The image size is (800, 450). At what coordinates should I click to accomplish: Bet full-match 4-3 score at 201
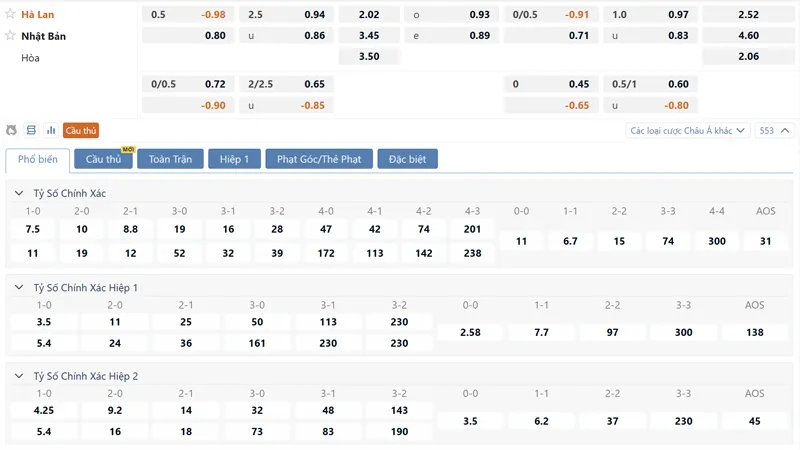472,229
